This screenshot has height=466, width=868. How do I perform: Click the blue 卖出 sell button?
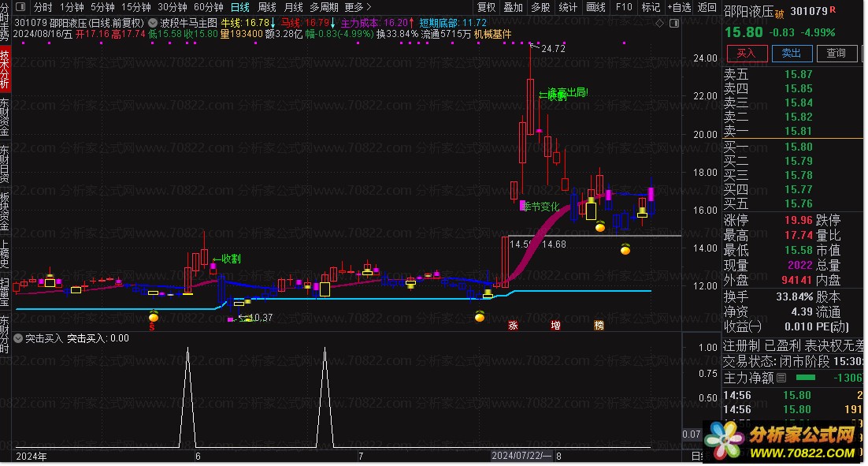click(791, 53)
